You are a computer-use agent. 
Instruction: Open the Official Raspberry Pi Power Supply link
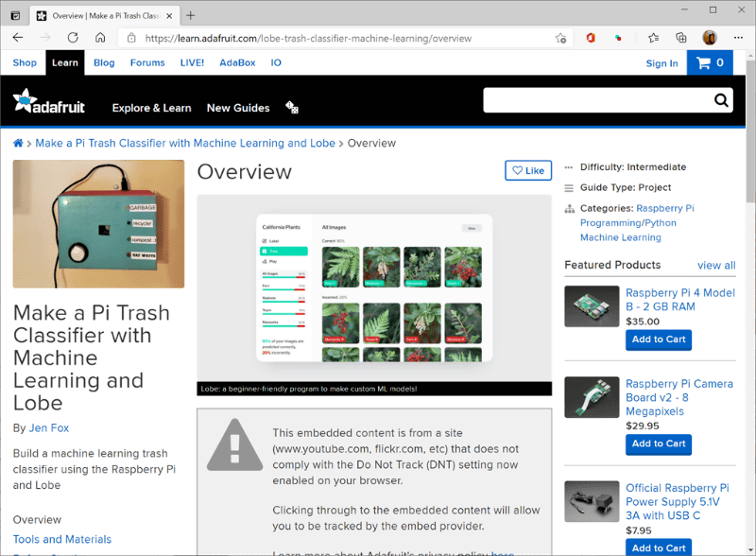tap(677, 501)
